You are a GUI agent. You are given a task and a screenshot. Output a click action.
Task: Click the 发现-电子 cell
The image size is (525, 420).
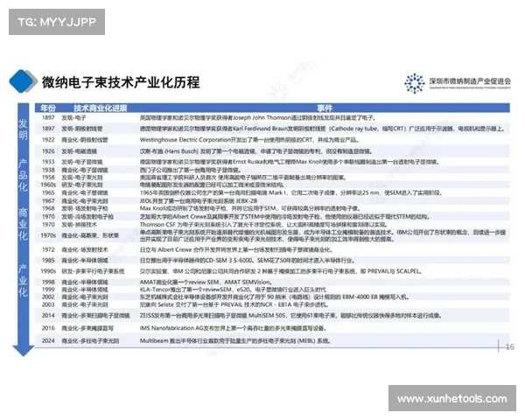pyautogui.click(x=73, y=118)
